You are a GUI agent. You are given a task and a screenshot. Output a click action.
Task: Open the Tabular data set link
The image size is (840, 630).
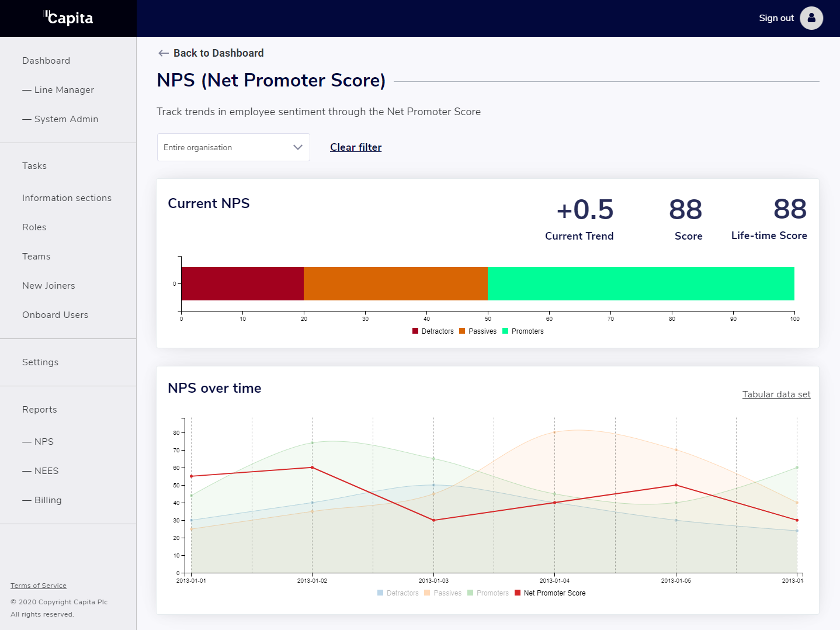[776, 394]
